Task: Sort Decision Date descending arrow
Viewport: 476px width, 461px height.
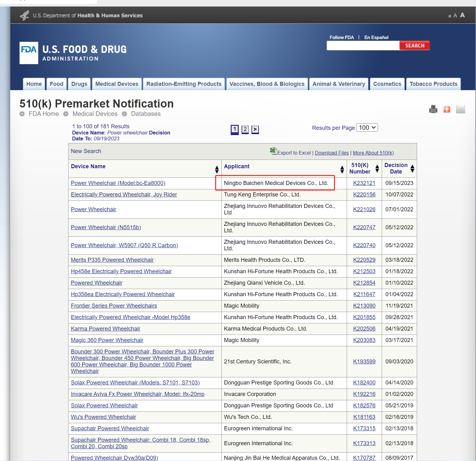Action: 412,170
